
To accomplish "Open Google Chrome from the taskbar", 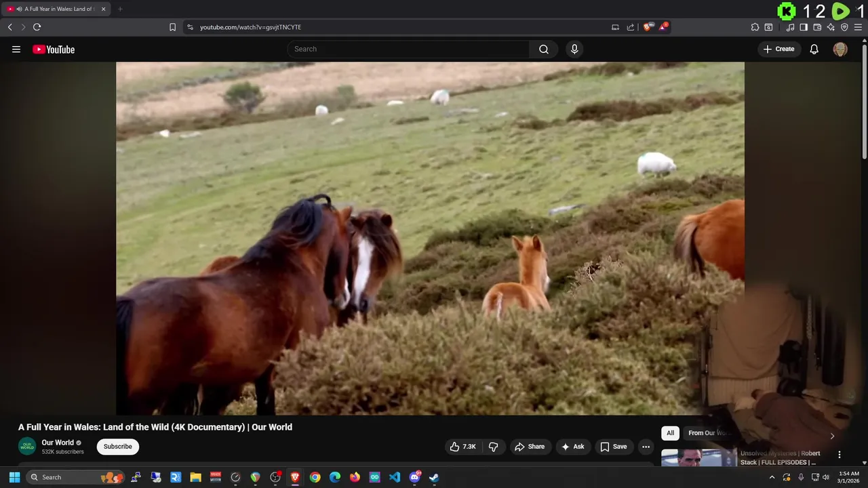I will pyautogui.click(x=315, y=477).
